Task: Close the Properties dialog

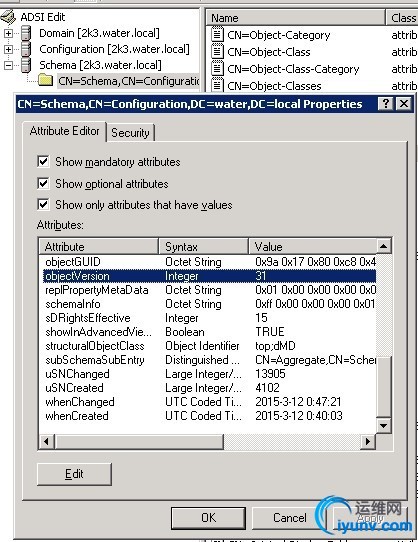Action: pyautogui.click(x=403, y=104)
